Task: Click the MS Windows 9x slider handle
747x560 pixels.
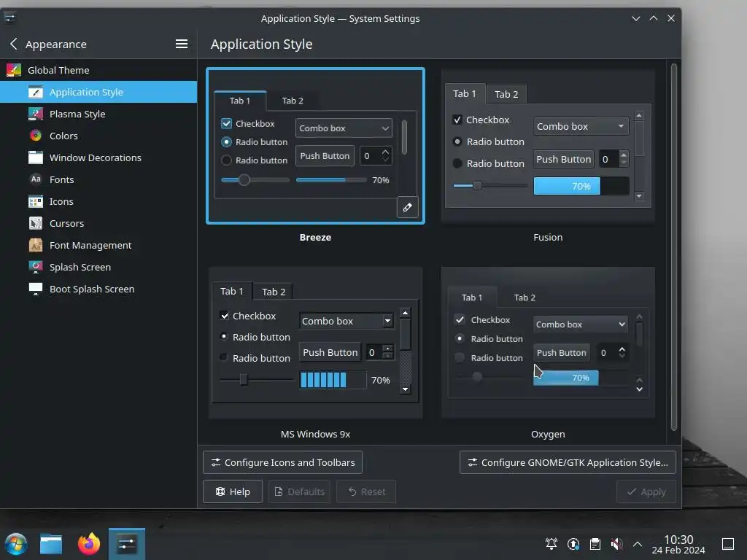Action: (x=244, y=379)
